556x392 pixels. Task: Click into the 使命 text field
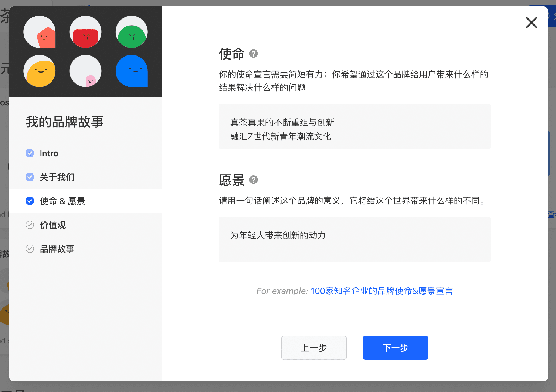coord(354,126)
